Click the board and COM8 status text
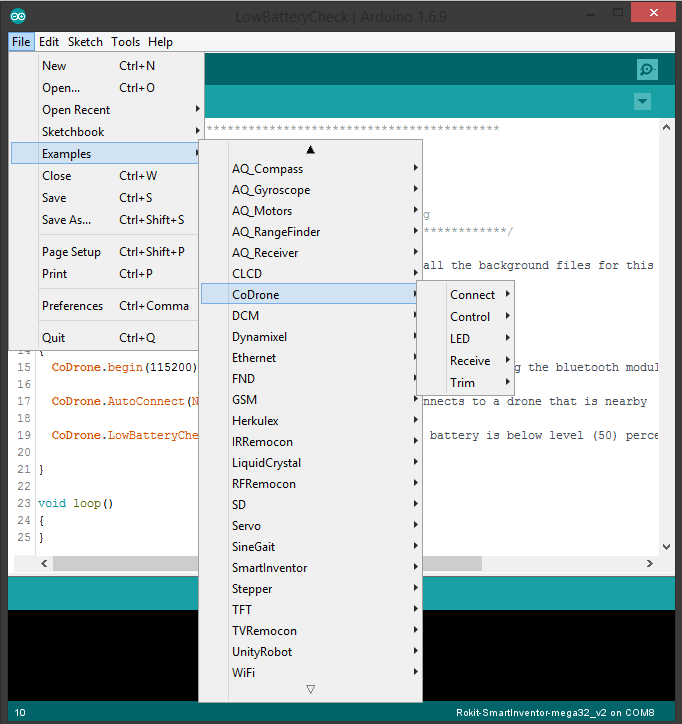The image size is (682, 724). pyautogui.click(x=555, y=712)
